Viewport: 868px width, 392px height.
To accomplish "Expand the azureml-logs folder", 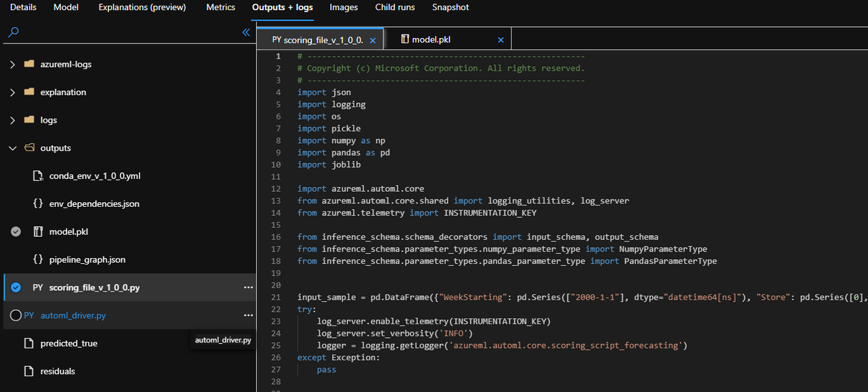I will (x=12, y=64).
